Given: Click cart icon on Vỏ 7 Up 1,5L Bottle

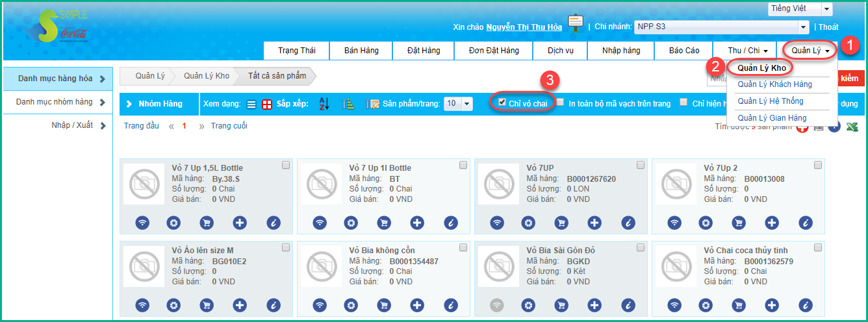Looking at the screenshot, I should [x=206, y=223].
